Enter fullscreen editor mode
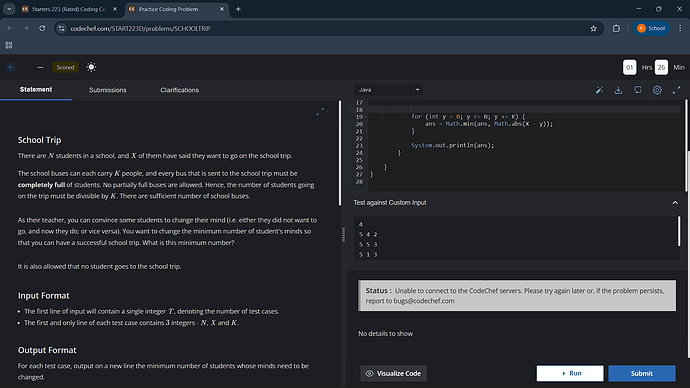 click(x=676, y=90)
